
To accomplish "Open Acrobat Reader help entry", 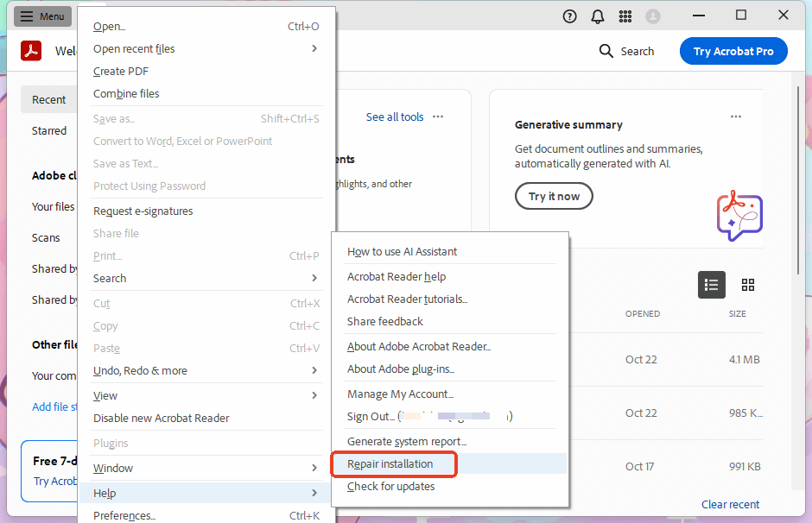I will (449, 277).
